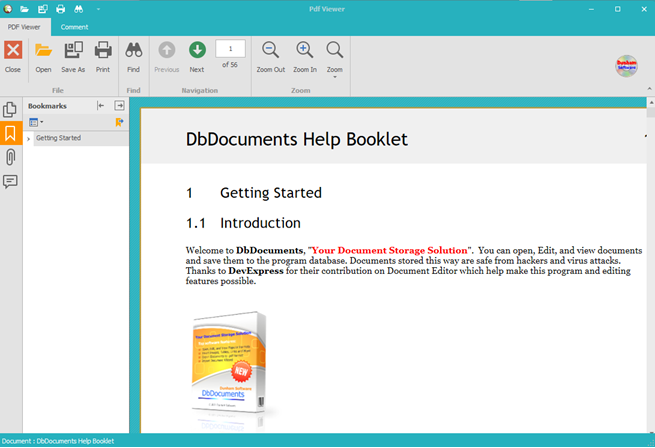This screenshot has height=448, width=655.
Task: Show page thumbnails panel in sidebar
Action: 10,109
